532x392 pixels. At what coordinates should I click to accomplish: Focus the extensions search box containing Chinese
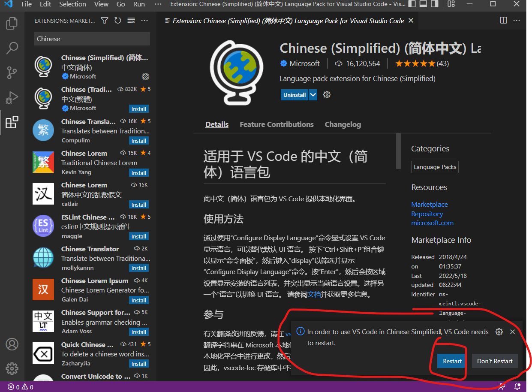click(x=92, y=39)
